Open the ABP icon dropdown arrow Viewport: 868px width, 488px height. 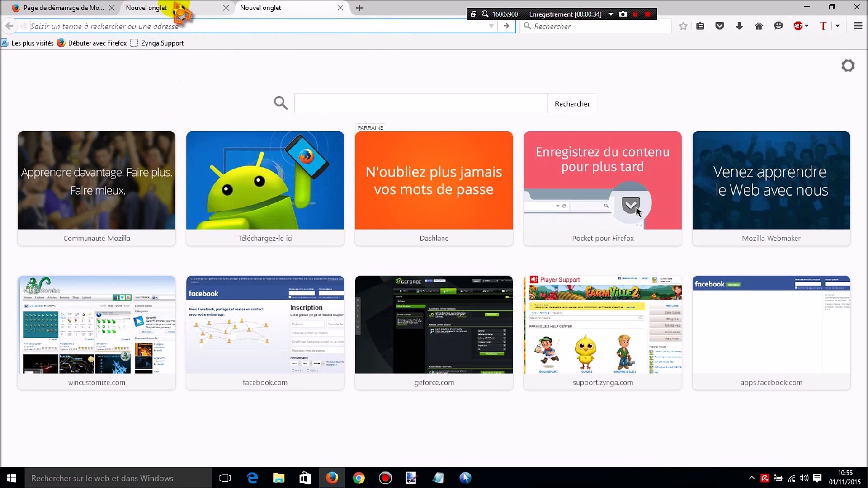click(806, 26)
